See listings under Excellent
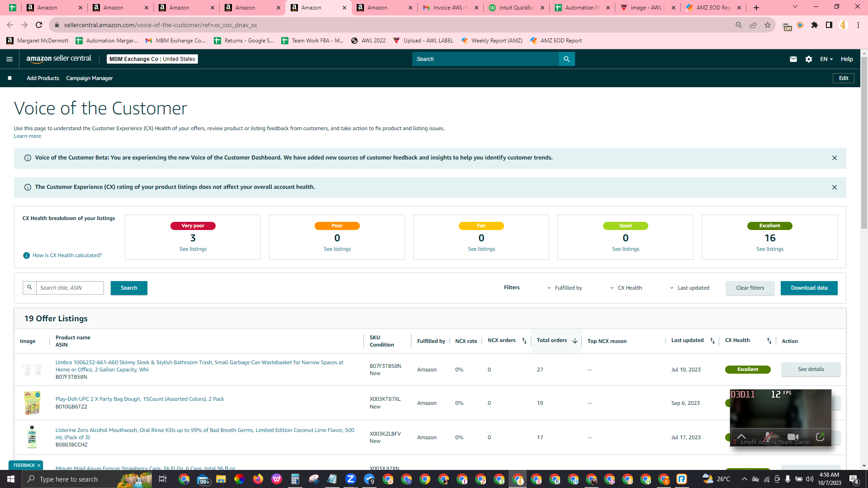 click(770, 249)
